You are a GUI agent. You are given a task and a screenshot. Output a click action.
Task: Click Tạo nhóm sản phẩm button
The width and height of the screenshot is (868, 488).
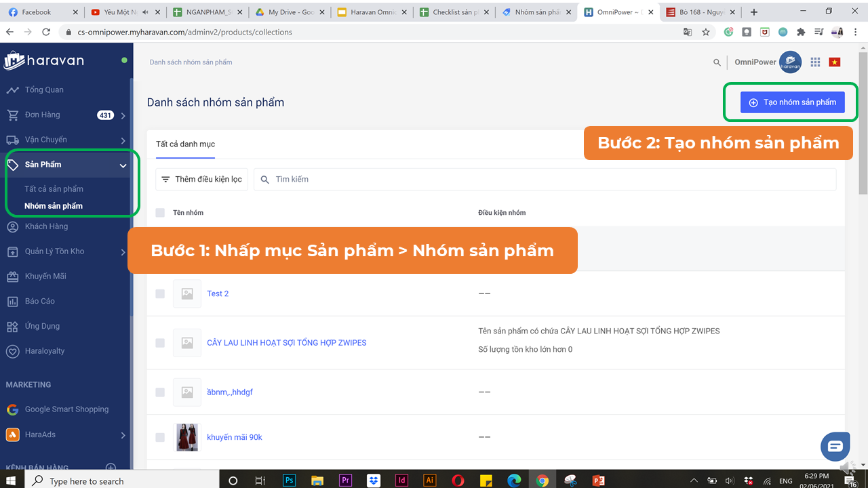coord(792,102)
